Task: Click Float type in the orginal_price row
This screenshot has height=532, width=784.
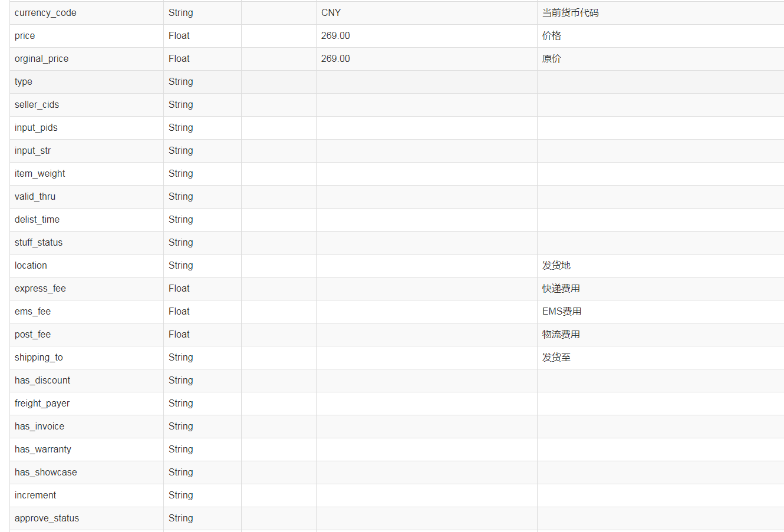Action: pyautogui.click(x=179, y=59)
